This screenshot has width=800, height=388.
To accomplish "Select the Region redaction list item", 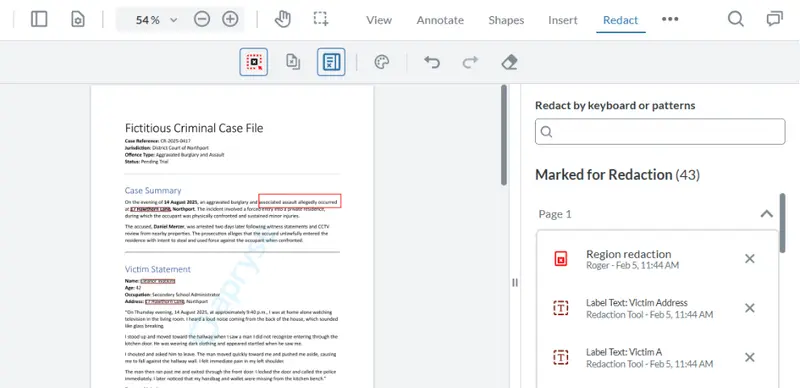I will (x=657, y=259).
